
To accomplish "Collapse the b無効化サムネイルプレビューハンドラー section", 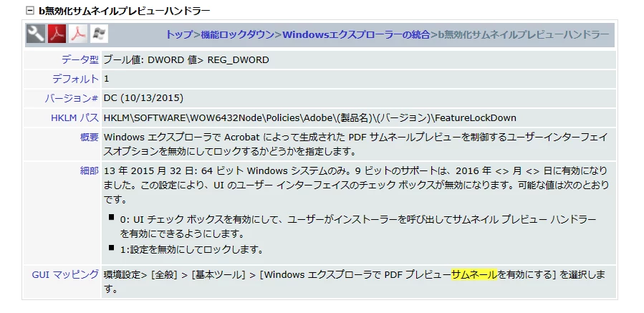I will pyautogui.click(x=29, y=11).
